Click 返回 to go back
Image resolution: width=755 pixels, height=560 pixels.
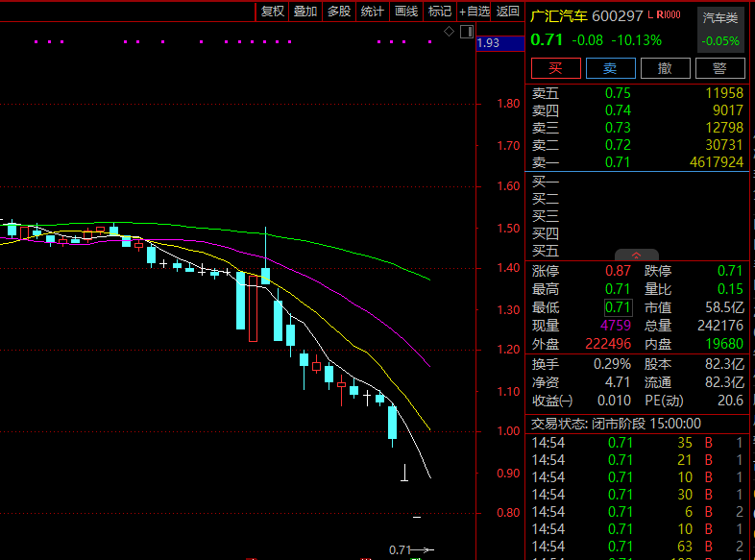pyautogui.click(x=508, y=12)
